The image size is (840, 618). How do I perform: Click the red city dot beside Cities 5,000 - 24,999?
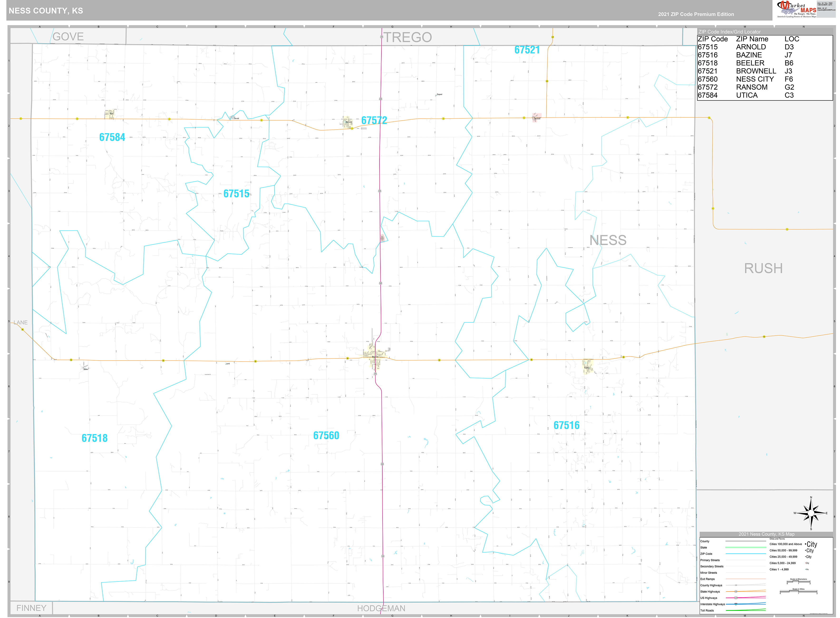click(805, 563)
